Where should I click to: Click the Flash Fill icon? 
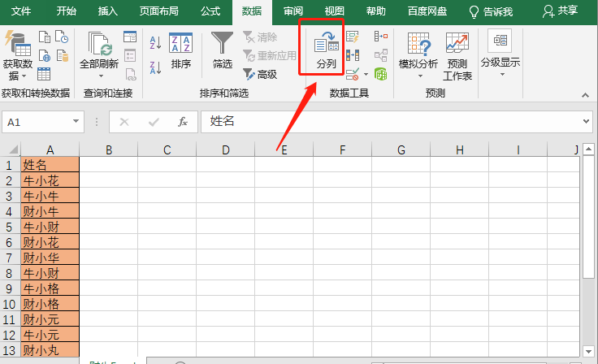pyautogui.click(x=353, y=37)
